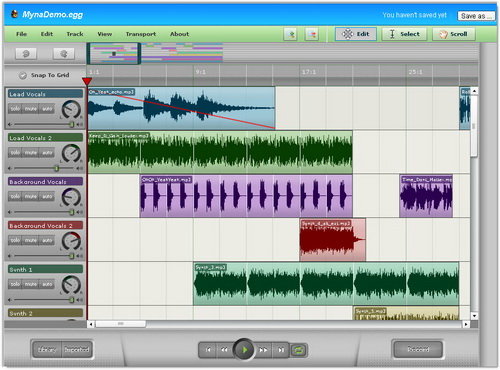Open the View menu
Screen dimensions: 500x370
coord(105,34)
